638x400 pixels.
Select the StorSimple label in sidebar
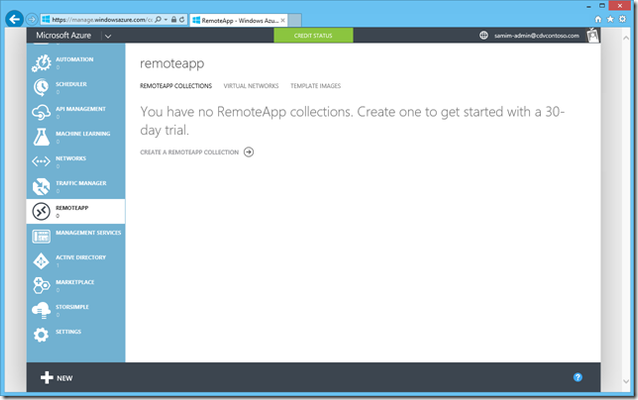[x=72, y=307]
